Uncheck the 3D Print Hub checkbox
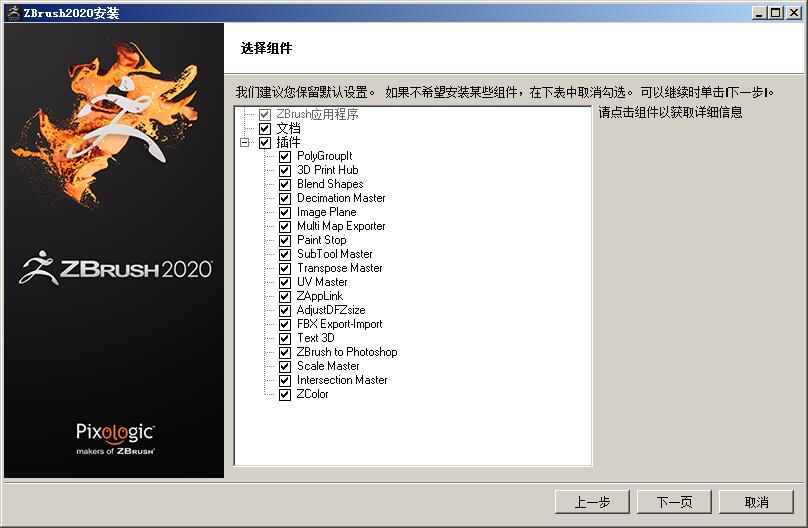The image size is (808, 528). [x=285, y=171]
